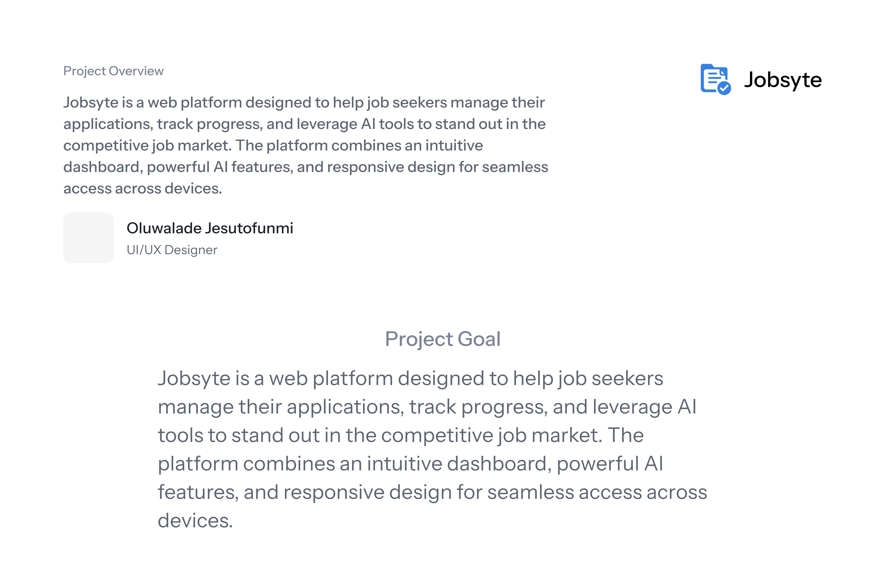Click final word 'devices.' of goal paragraph
This screenshot has width=886, height=588.
[x=195, y=521]
